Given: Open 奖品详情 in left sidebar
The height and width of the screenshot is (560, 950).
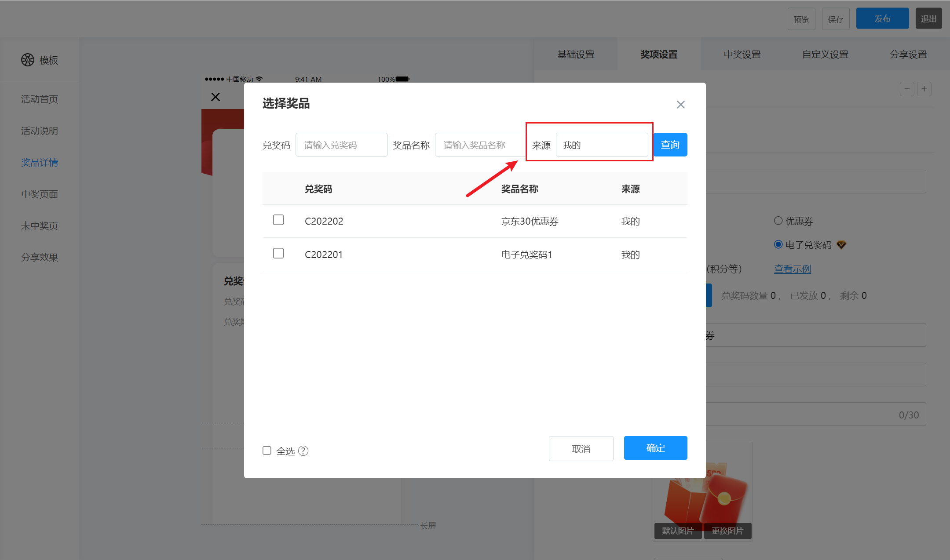Looking at the screenshot, I should [x=40, y=163].
